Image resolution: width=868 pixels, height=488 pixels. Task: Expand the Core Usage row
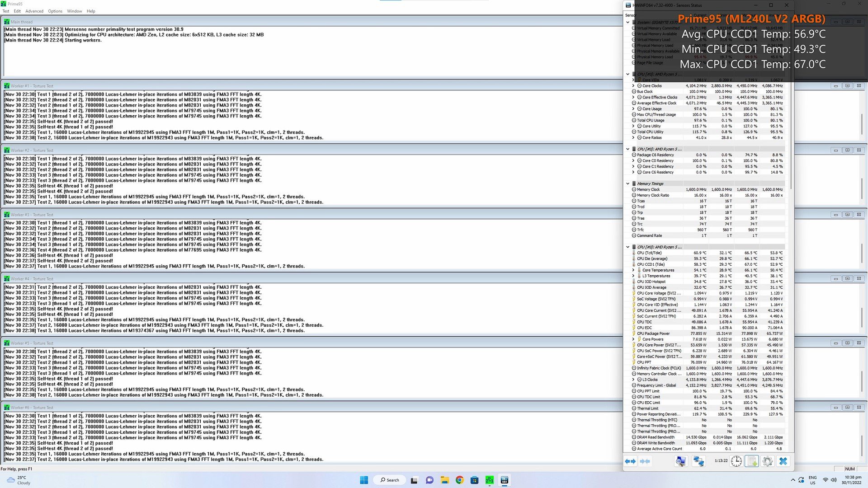tap(633, 109)
